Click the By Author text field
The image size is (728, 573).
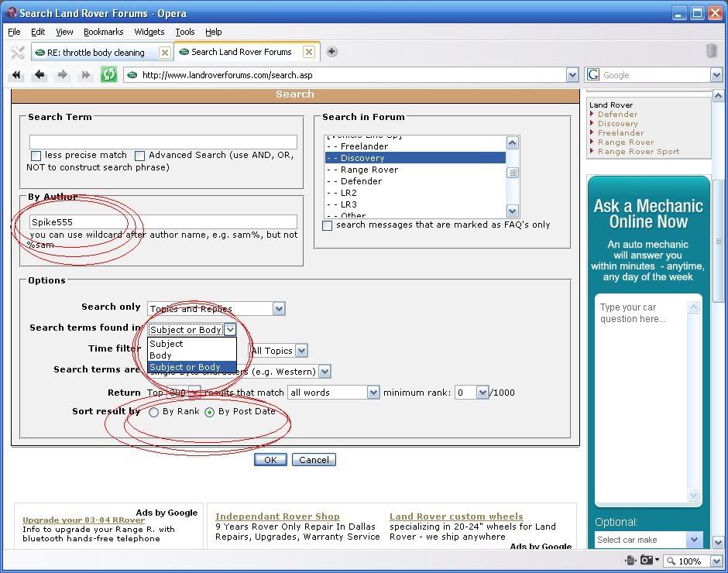163,221
